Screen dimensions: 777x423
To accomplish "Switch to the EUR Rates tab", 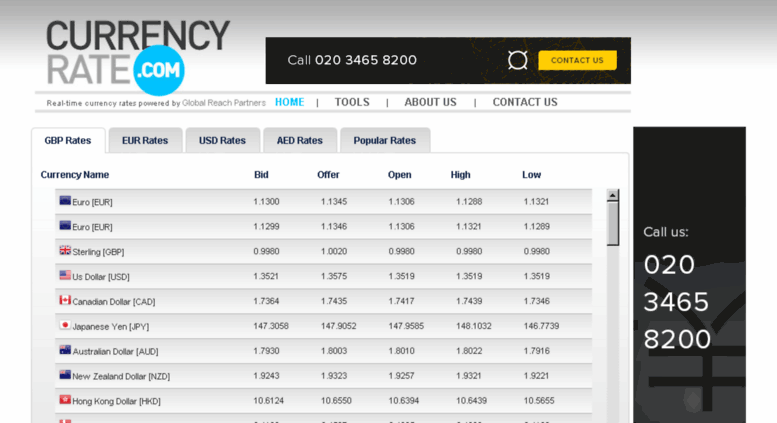I will point(145,141).
